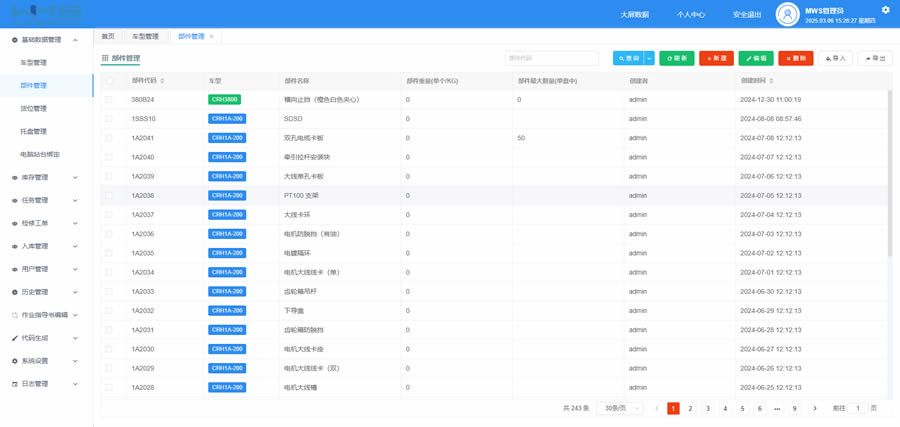The image size is (900, 427).
Task: Expand the 检修工单 menu
Action: pyautogui.click(x=75, y=223)
